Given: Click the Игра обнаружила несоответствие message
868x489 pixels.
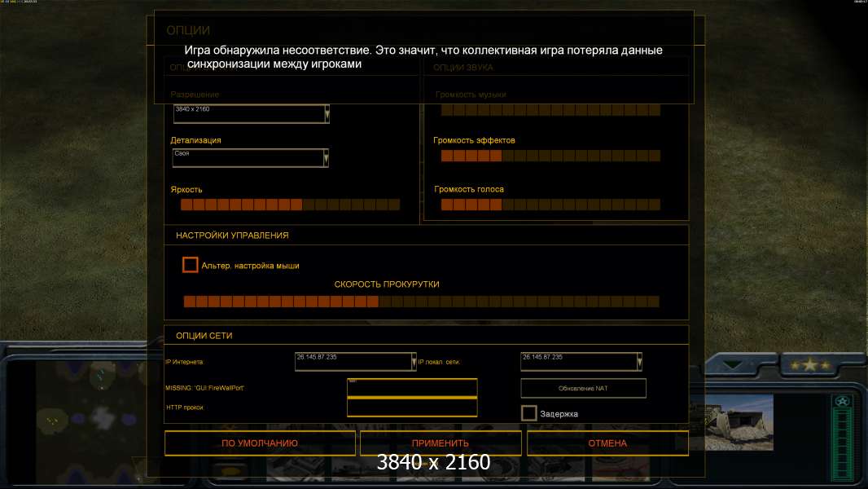Looking at the screenshot, I should click(x=423, y=57).
